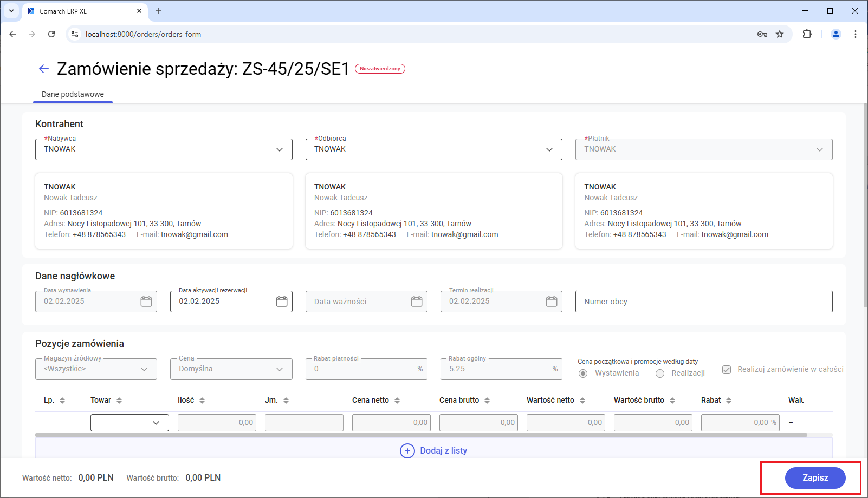868x498 pixels.
Task: Open calendar for Termin realizacji
Action: click(551, 302)
